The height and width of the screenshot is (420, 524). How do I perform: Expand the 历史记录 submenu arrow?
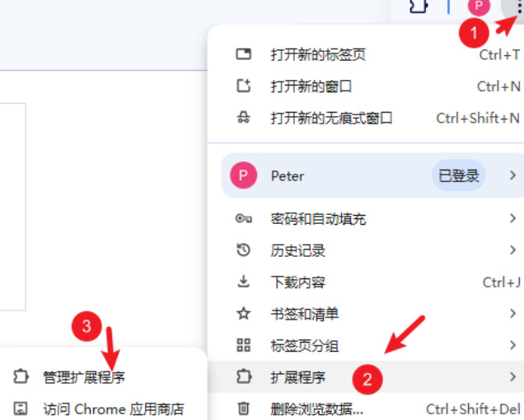tap(512, 250)
